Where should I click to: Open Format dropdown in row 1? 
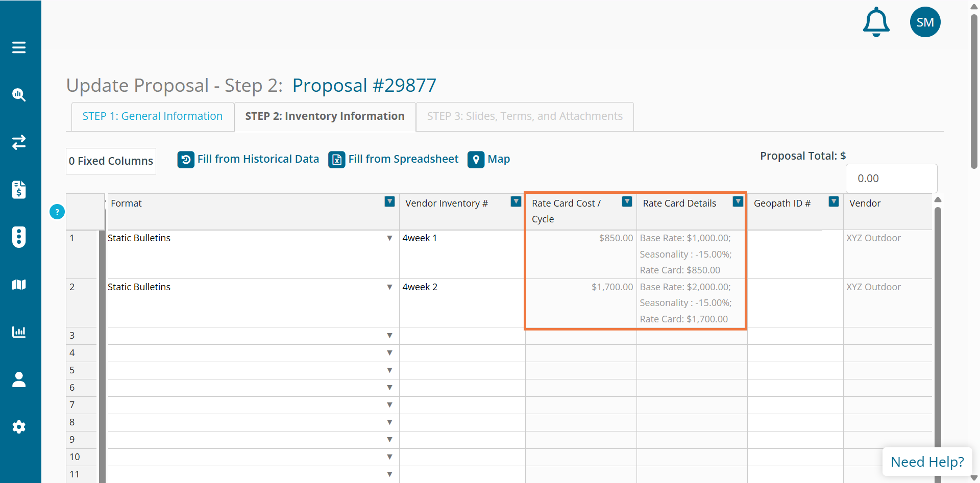pyautogui.click(x=389, y=238)
